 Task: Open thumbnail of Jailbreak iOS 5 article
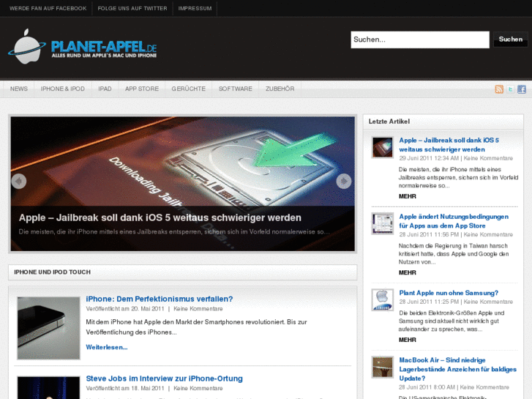coord(383,147)
